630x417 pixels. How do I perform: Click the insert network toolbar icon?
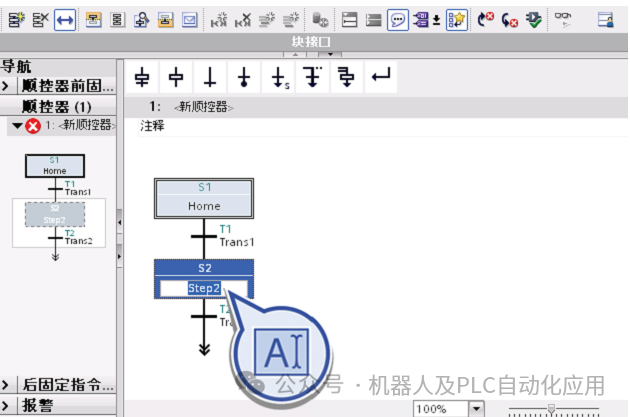219,20
